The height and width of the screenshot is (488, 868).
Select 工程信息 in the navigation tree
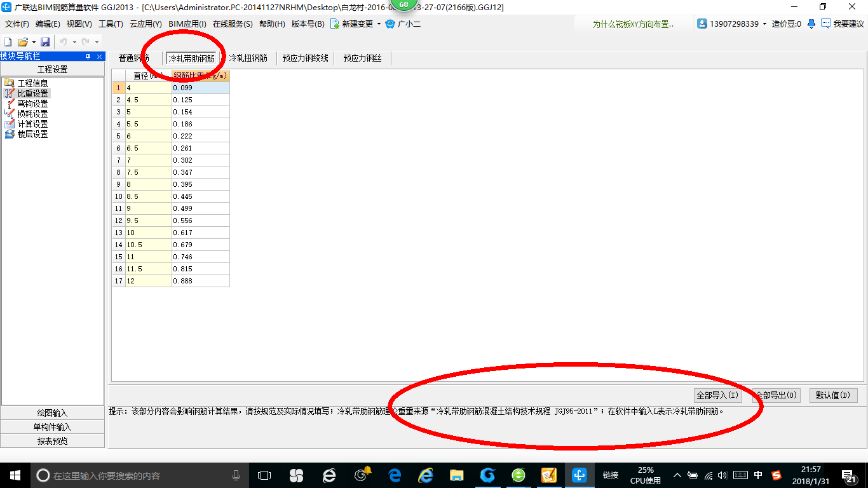(x=32, y=83)
